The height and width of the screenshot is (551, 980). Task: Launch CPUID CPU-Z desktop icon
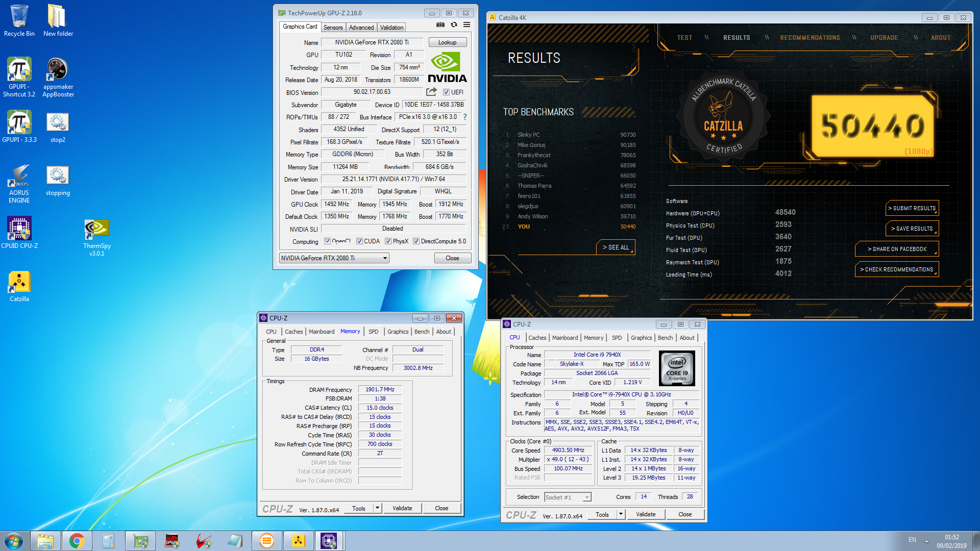(x=19, y=233)
